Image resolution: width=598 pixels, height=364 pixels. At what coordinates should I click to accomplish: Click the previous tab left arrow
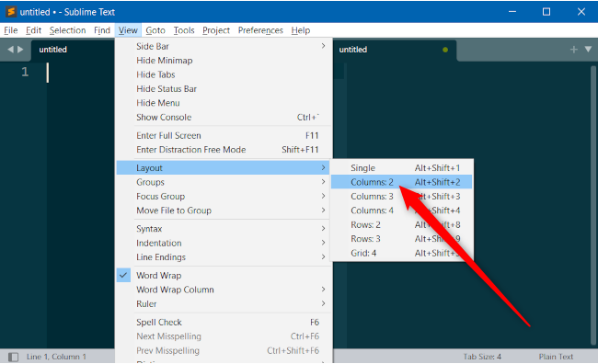[x=10, y=49]
